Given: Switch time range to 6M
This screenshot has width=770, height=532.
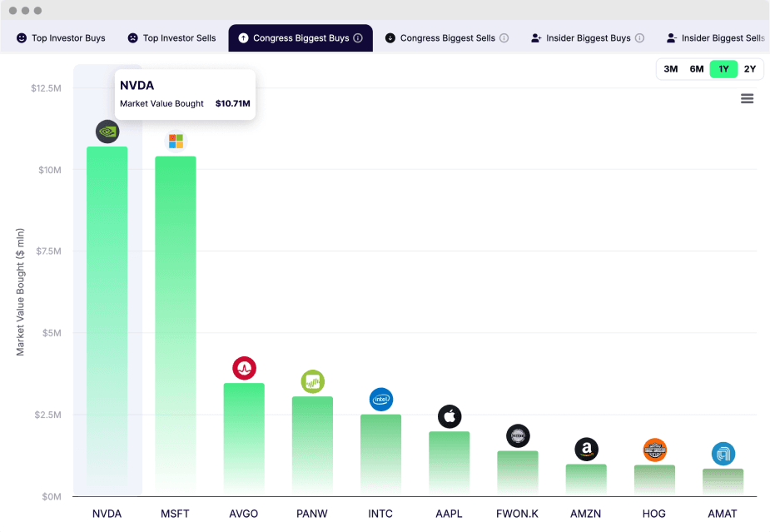Looking at the screenshot, I should (x=697, y=69).
